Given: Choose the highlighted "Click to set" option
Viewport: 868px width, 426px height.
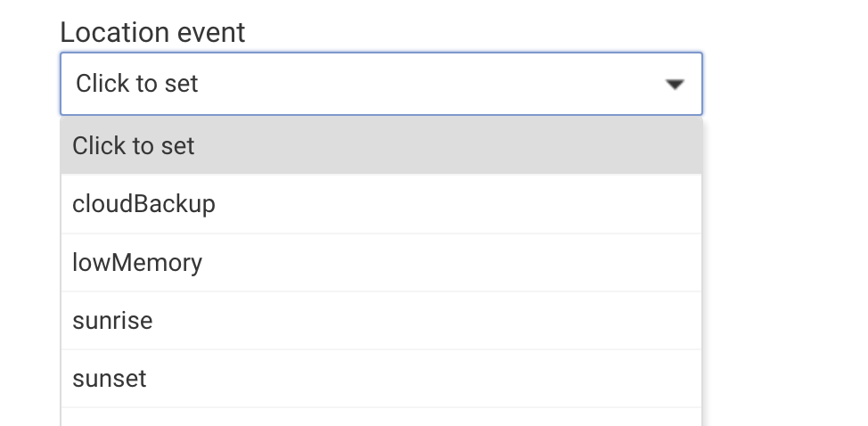Looking at the screenshot, I should coord(134,146).
